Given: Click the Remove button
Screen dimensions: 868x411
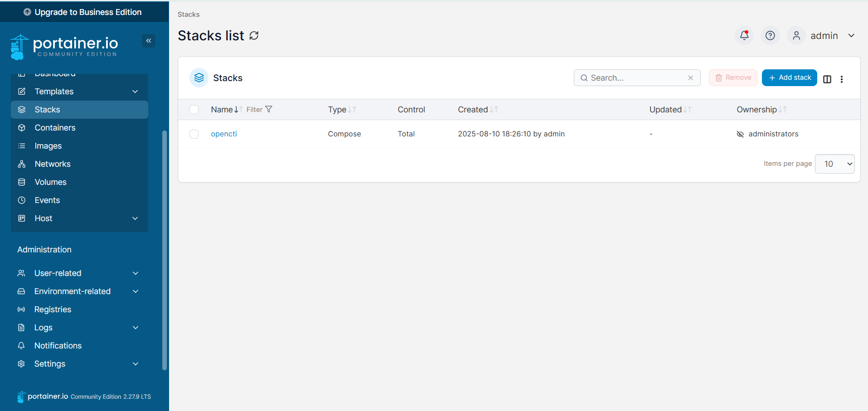Looking at the screenshot, I should point(733,77).
